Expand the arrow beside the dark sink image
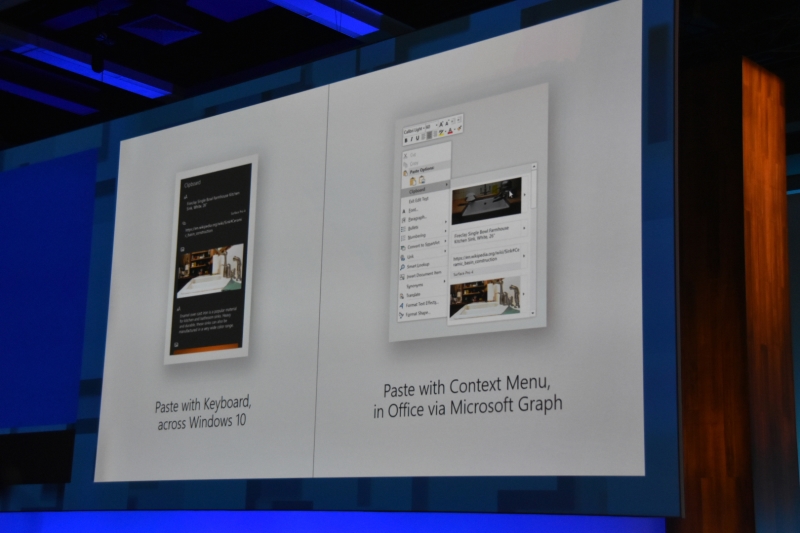Viewport: 800px width, 533px height. [x=524, y=194]
